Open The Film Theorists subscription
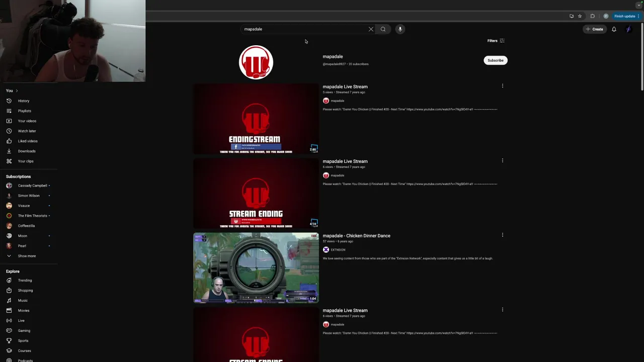 point(29,216)
